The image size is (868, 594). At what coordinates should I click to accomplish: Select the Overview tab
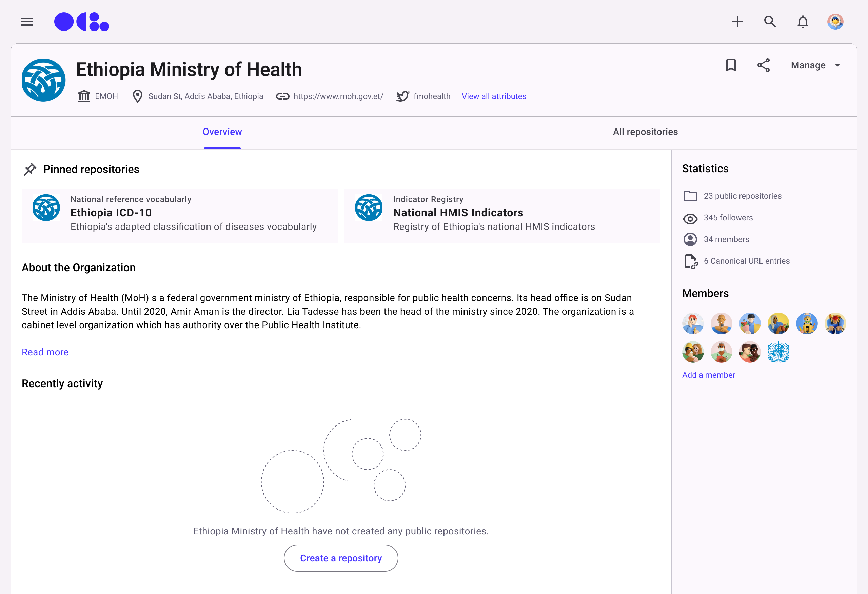click(222, 132)
